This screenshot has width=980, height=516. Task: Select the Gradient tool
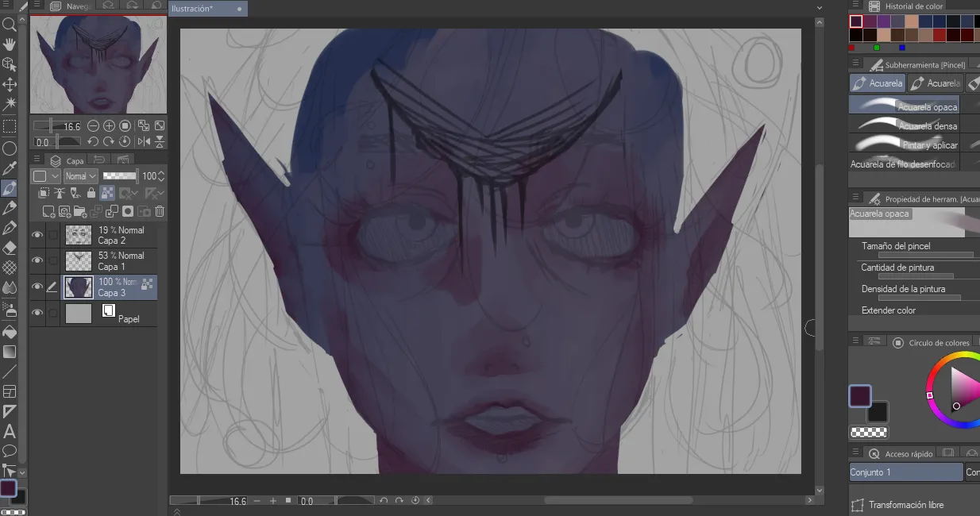click(10, 352)
